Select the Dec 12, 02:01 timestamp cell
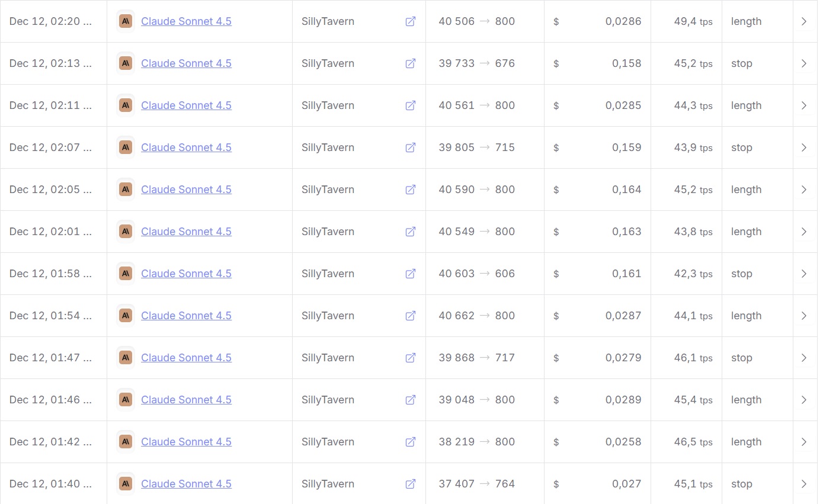Screen dimensions: 823x504 pyautogui.click(x=51, y=232)
